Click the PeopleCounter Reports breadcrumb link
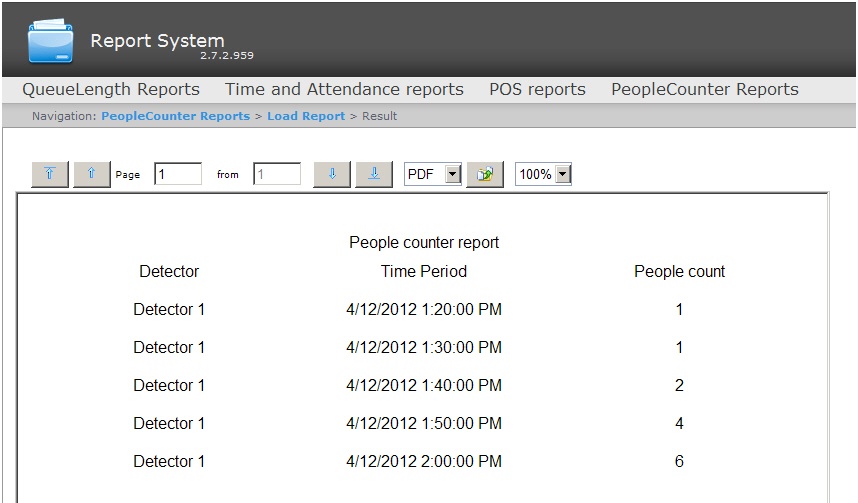 [x=175, y=116]
